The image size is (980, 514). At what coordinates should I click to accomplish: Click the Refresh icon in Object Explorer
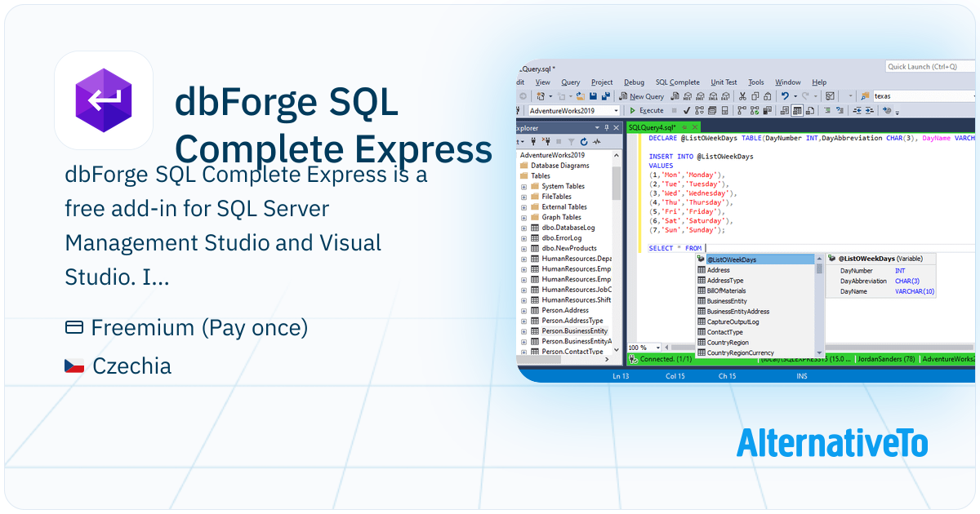tap(584, 142)
